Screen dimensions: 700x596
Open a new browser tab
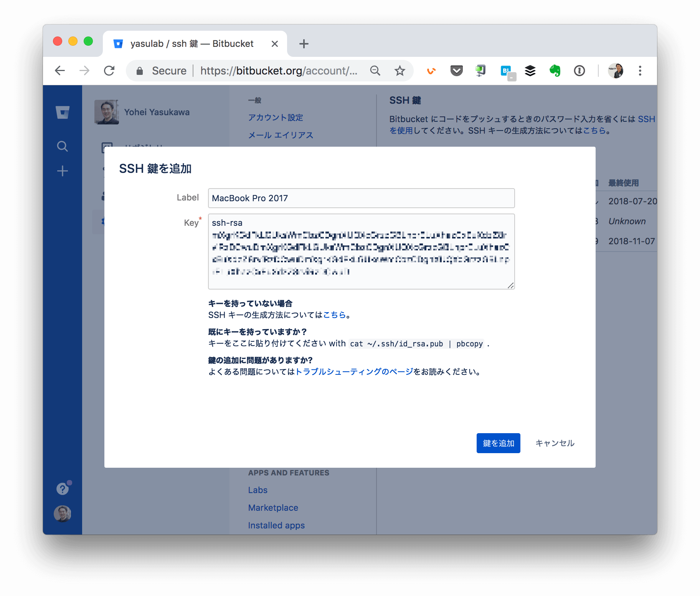tap(304, 44)
